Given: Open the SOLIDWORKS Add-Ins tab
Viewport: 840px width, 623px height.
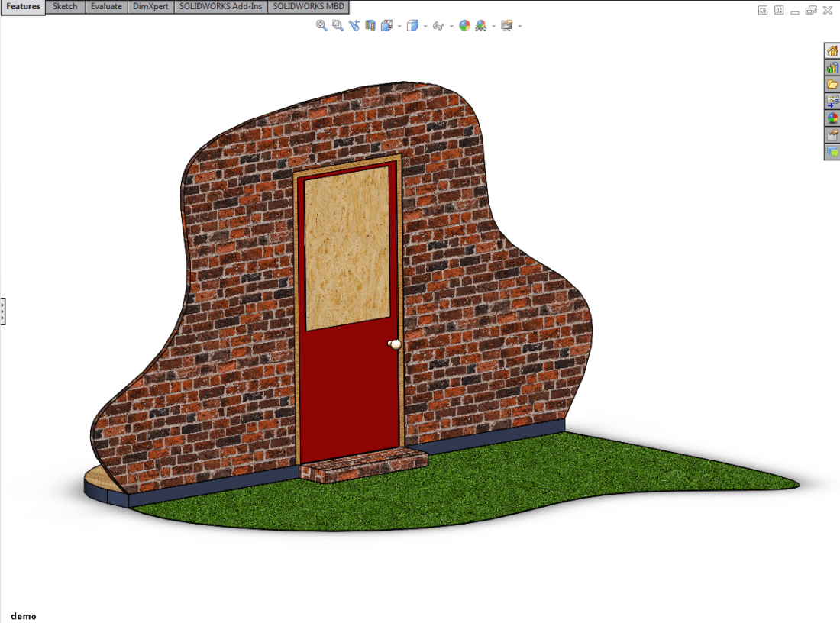Looking at the screenshot, I should coord(220,6).
